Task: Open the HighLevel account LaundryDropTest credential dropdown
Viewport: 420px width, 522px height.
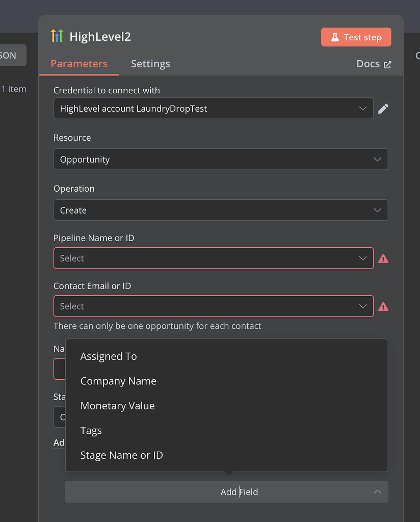Action: (213, 108)
